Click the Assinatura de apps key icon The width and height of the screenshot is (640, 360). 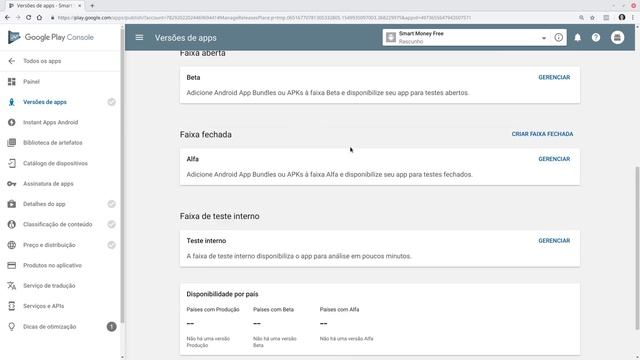(x=11, y=184)
